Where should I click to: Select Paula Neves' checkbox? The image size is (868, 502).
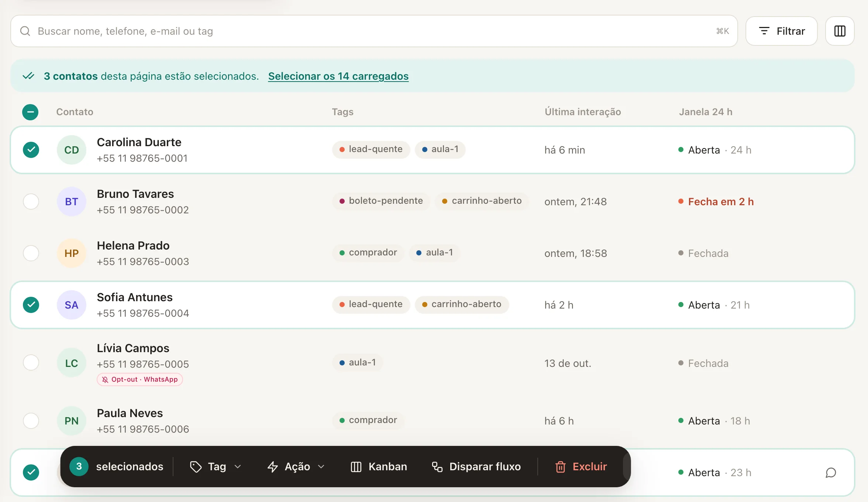(x=31, y=421)
